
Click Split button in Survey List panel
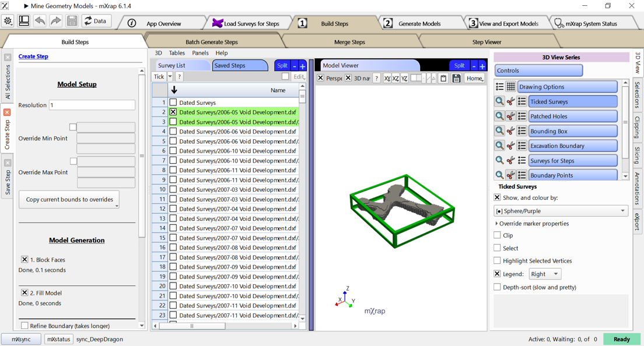tap(282, 66)
